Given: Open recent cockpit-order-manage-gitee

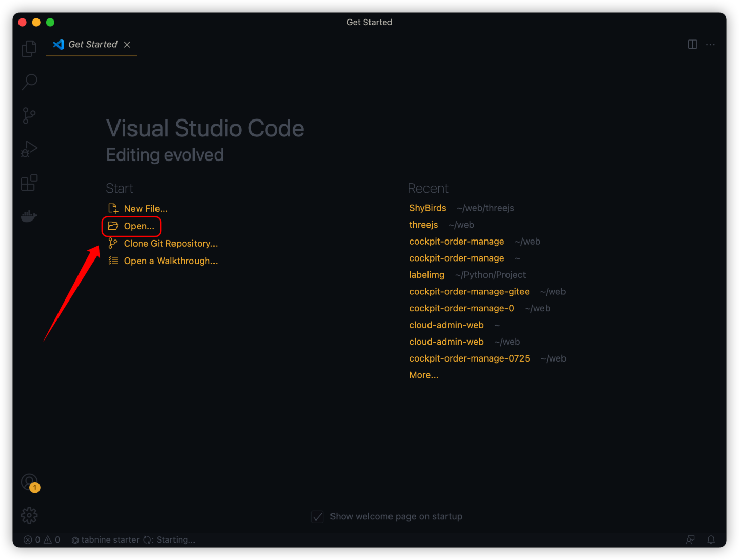Looking at the screenshot, I should click(x=469, y=291).
